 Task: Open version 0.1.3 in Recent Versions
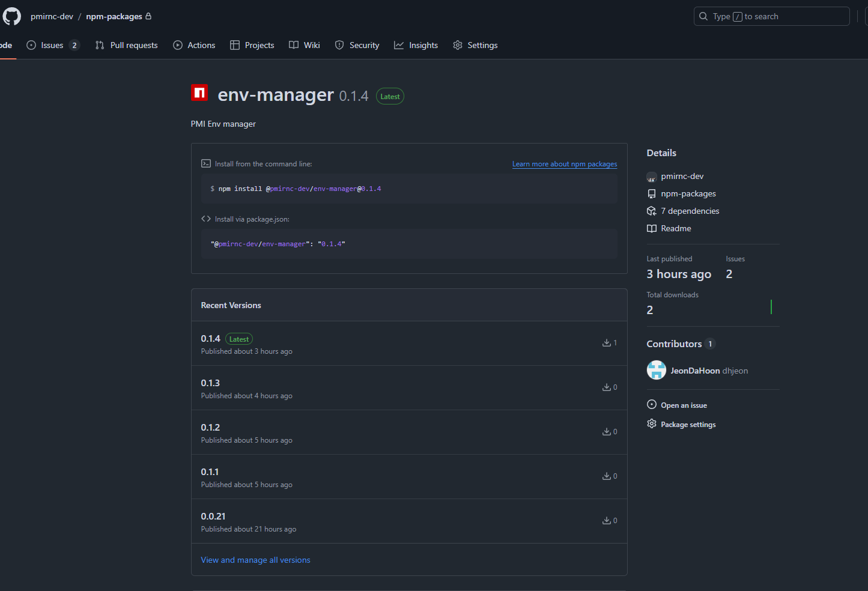click(210, 383)
